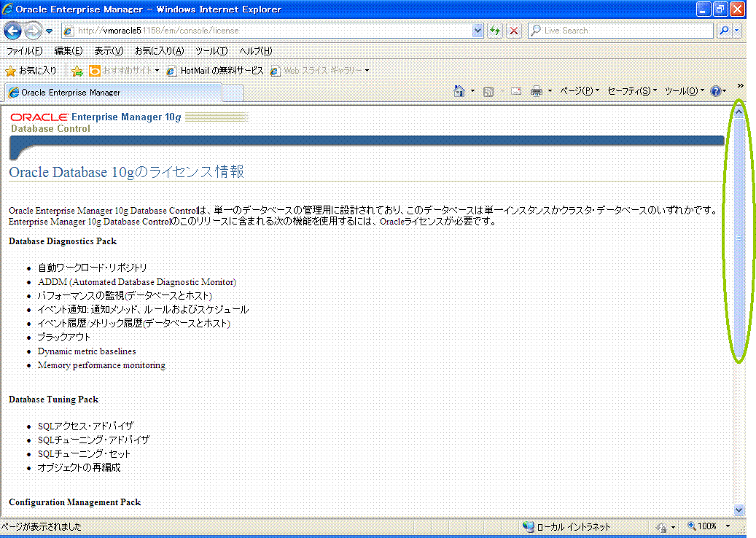Click the Database Tuning Pack heading
Viewport: 756px width, 538px height.
coord(53,399)
